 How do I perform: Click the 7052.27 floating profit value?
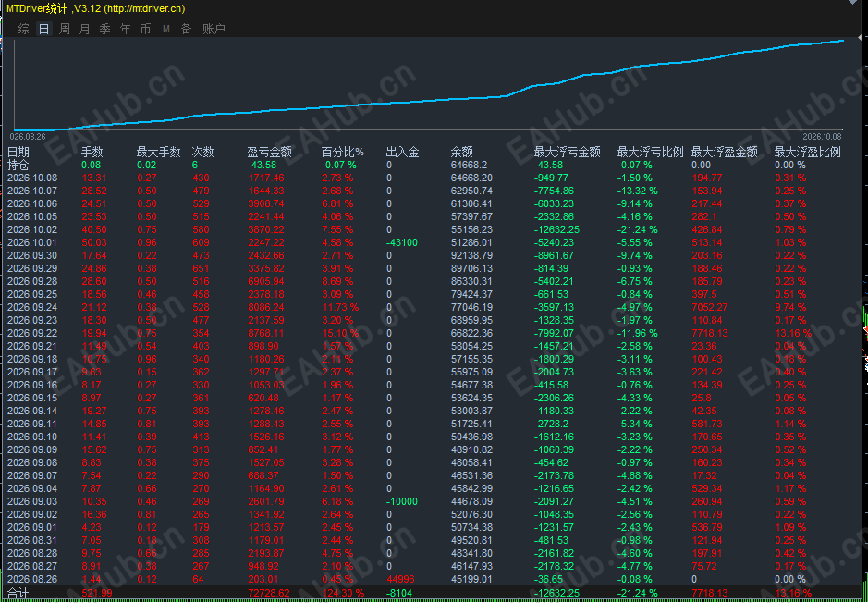click(712, 307)
